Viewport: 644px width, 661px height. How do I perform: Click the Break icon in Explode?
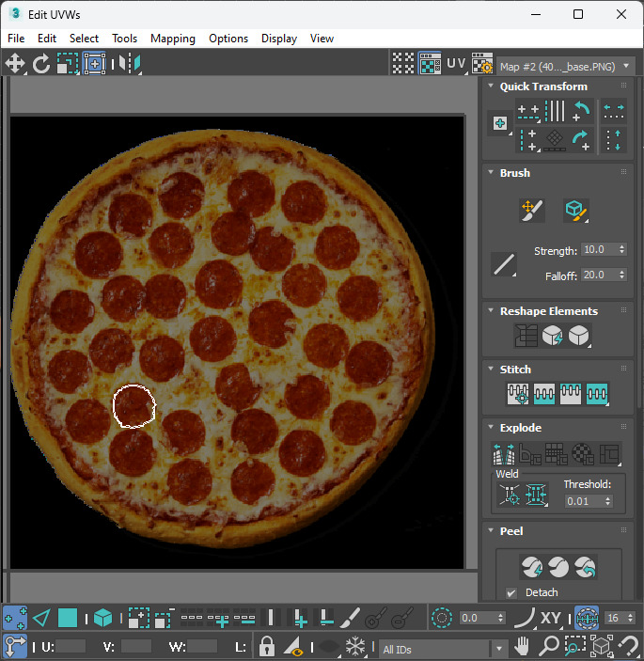[x=504, y=454]
